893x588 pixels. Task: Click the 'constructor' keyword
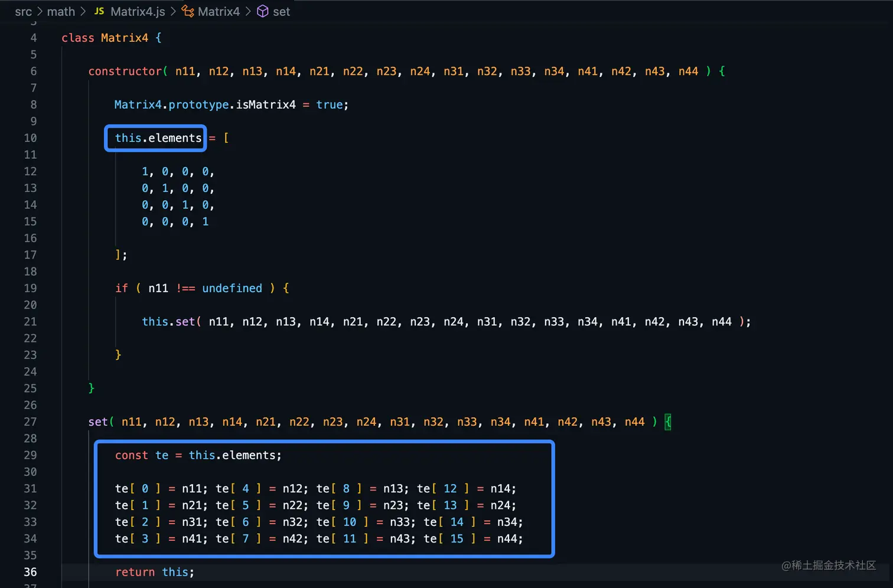pyautogui.click(x=125, y=71)
